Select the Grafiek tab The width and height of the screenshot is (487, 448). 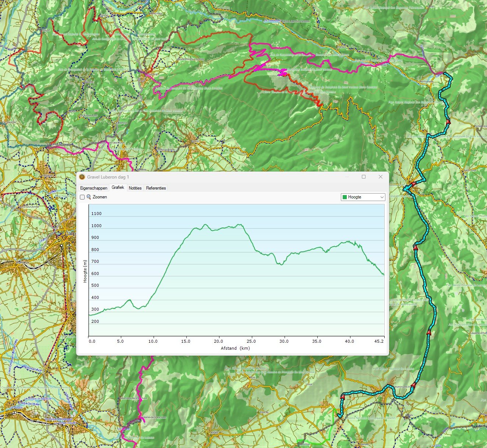[118, 188]
